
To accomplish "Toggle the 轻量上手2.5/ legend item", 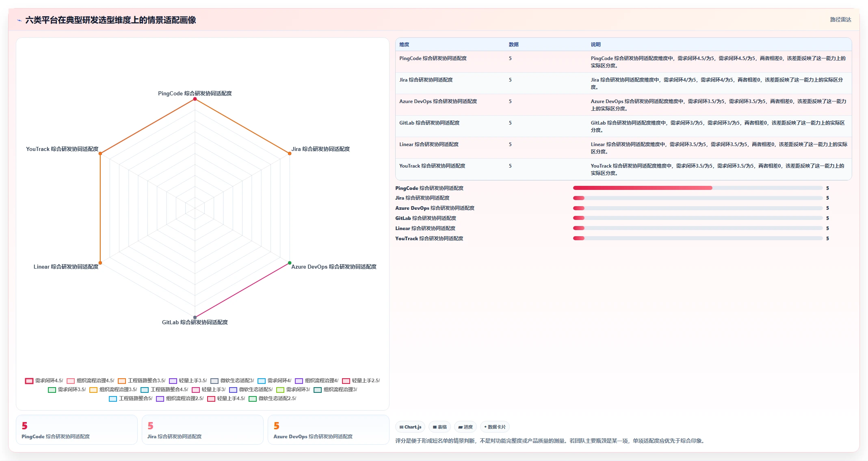I will coord(361,381).
